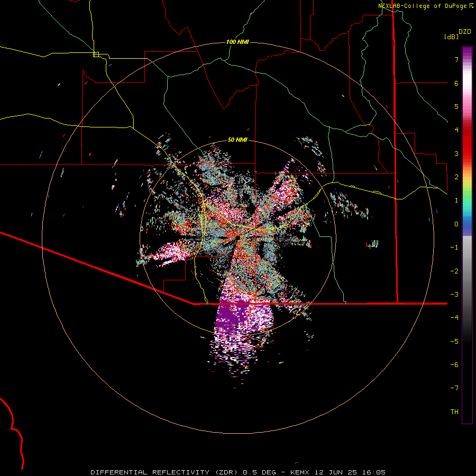Click the TH threshold label on scale
This screenshot has height=476, width=476.
point(454,411)
